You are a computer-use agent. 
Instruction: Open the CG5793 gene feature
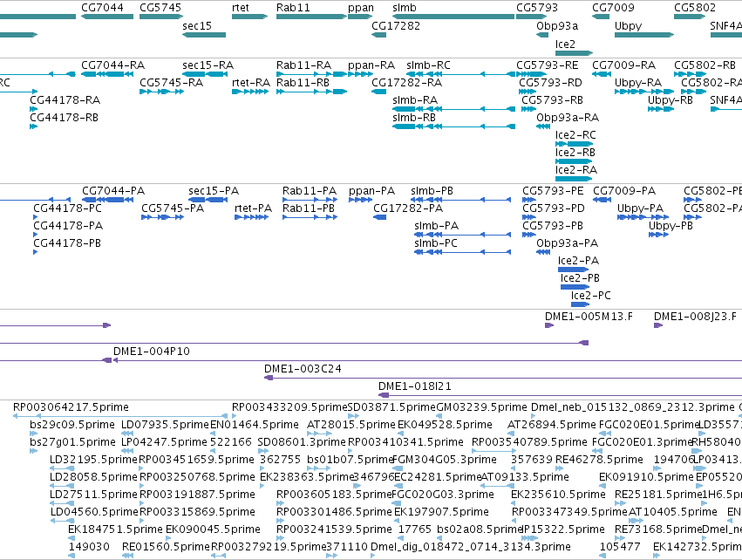(x=531, y=17)
